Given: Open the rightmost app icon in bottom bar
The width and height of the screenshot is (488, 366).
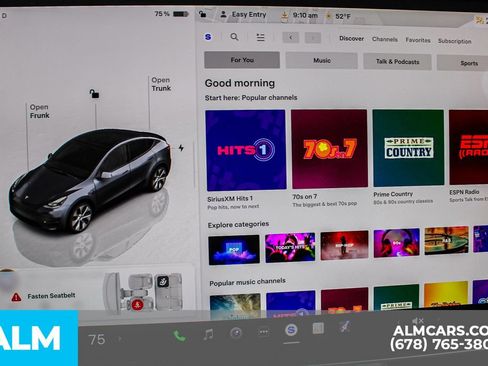Looking at the screenshot, I should [345, 327].
